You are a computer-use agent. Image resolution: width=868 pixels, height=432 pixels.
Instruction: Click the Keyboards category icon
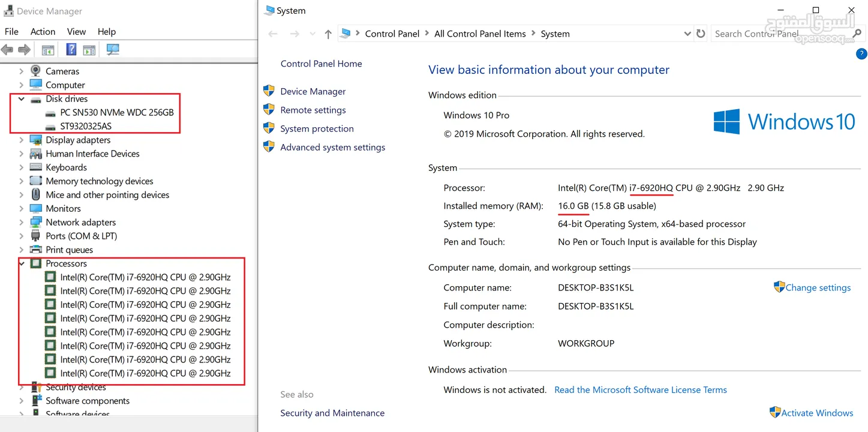pos(36,167)
